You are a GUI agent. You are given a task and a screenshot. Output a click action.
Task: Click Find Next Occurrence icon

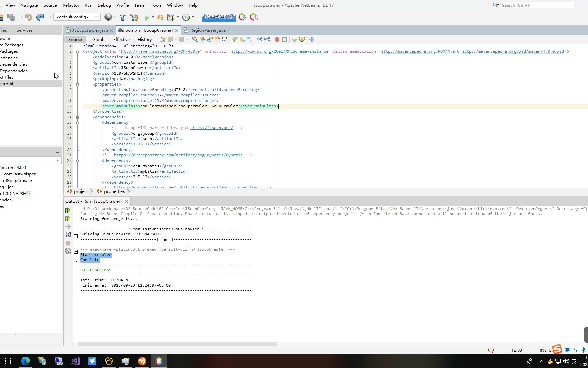tap(210, 40)
